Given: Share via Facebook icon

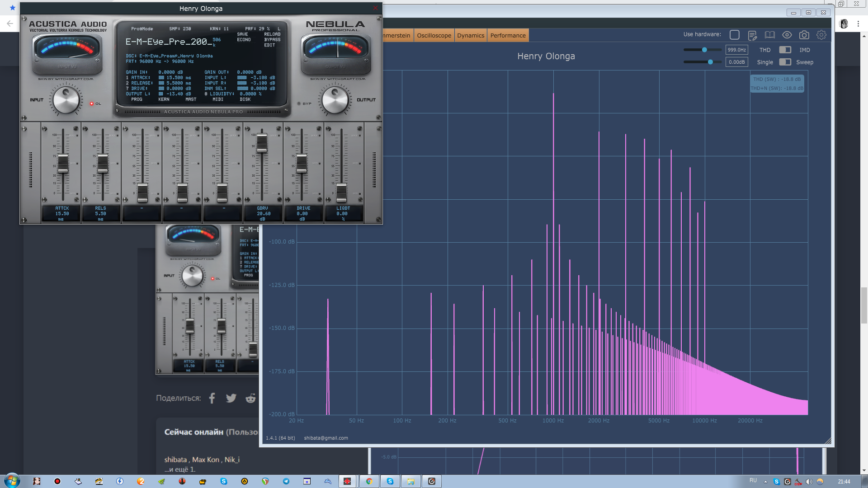Looking at the screenshot, I should click(212, 398).
